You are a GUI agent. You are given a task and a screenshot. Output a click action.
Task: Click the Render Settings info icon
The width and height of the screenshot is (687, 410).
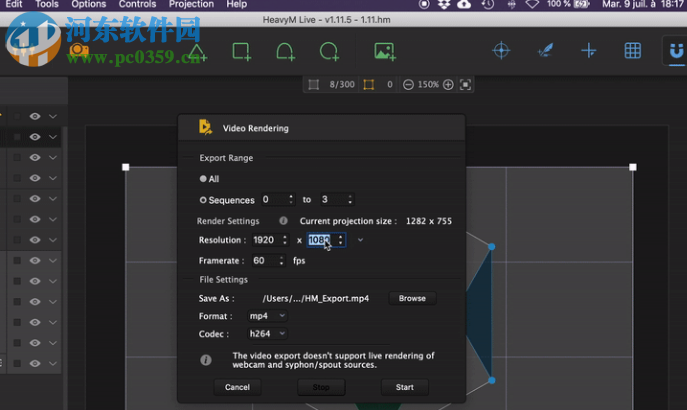point(283,220)
